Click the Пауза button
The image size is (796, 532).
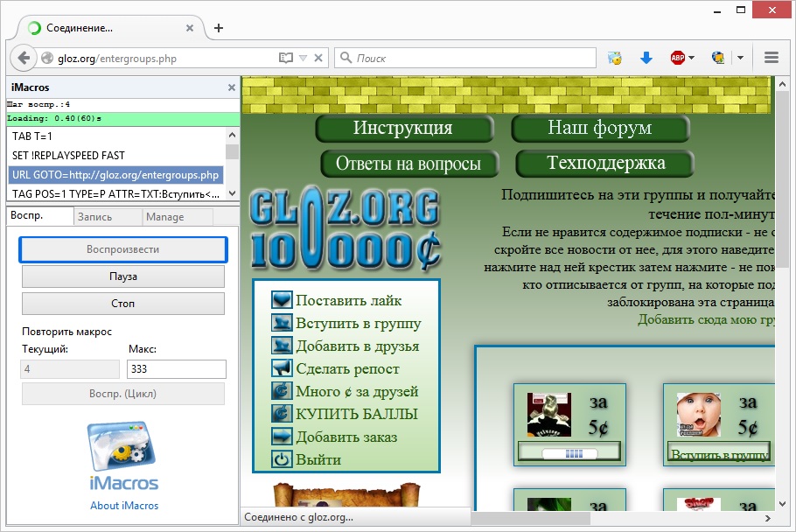point(122,276)
